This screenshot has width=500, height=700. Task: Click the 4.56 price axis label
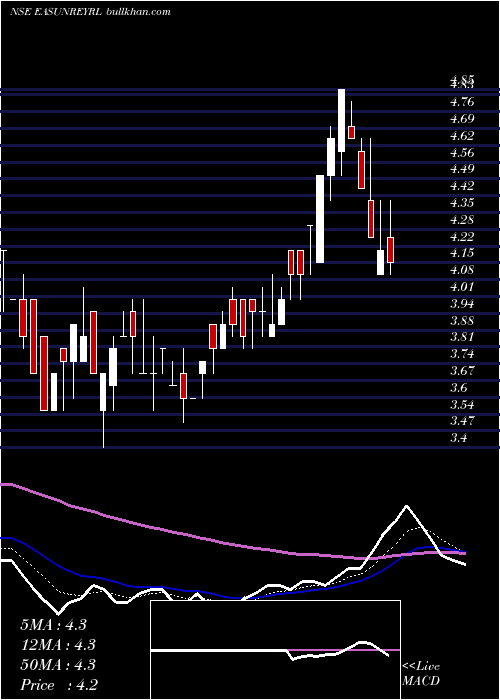coord(462,153)
